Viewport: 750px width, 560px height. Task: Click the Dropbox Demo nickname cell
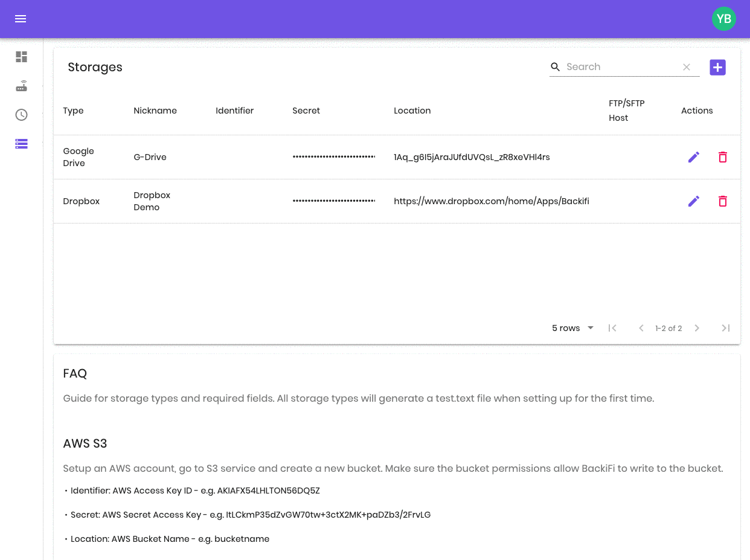[152, 201]
